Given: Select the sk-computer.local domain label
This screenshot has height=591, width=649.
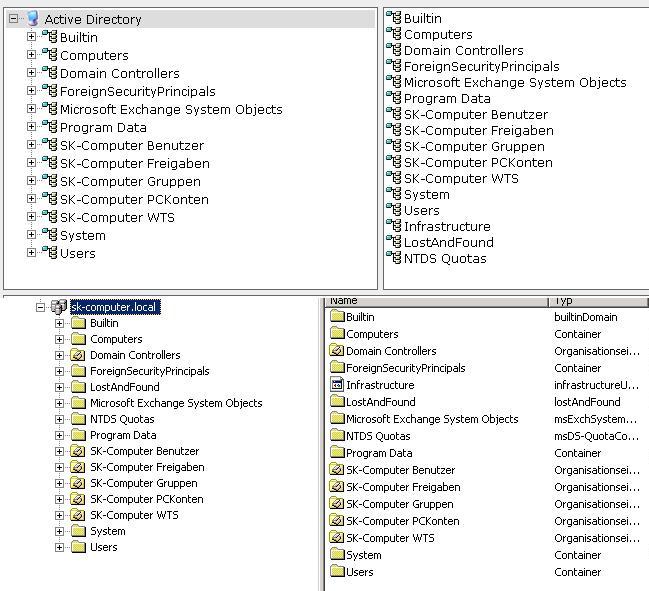Looking at the screenshot, I should coord(115,307).
